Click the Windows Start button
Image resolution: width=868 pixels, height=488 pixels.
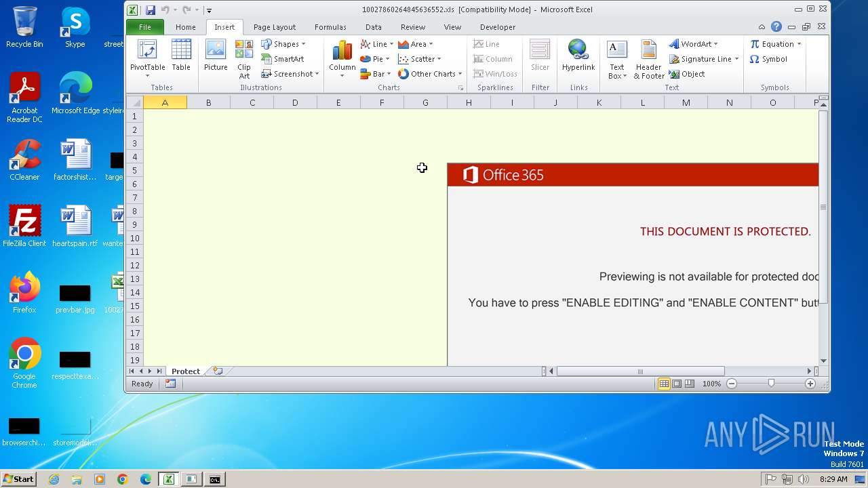click(x=18, y=479)
